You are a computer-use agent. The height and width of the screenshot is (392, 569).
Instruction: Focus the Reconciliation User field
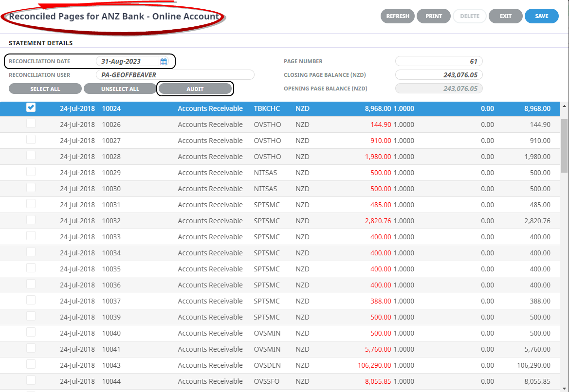point(174,75)
